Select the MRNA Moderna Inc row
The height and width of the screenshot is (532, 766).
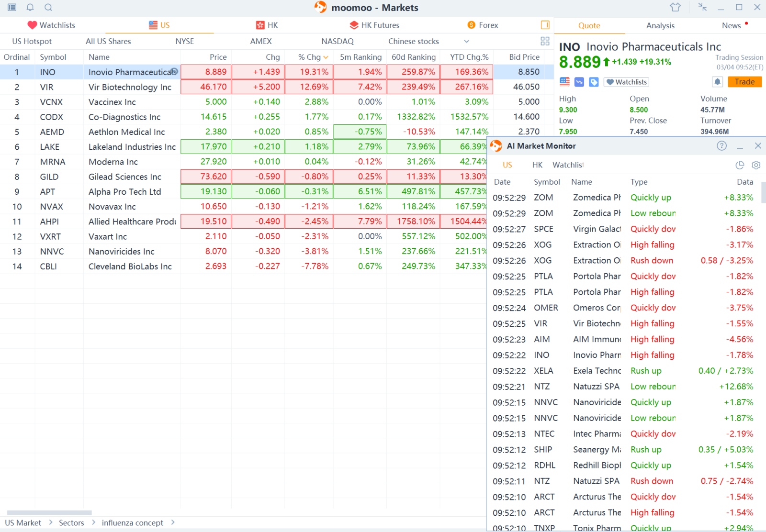pyautogui.click(x=243, y=162)
